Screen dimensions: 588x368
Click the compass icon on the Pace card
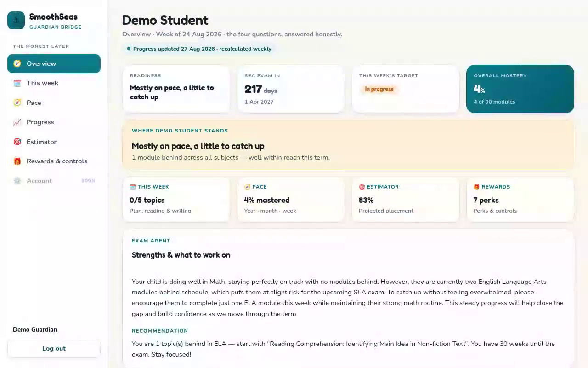(247, 187)
